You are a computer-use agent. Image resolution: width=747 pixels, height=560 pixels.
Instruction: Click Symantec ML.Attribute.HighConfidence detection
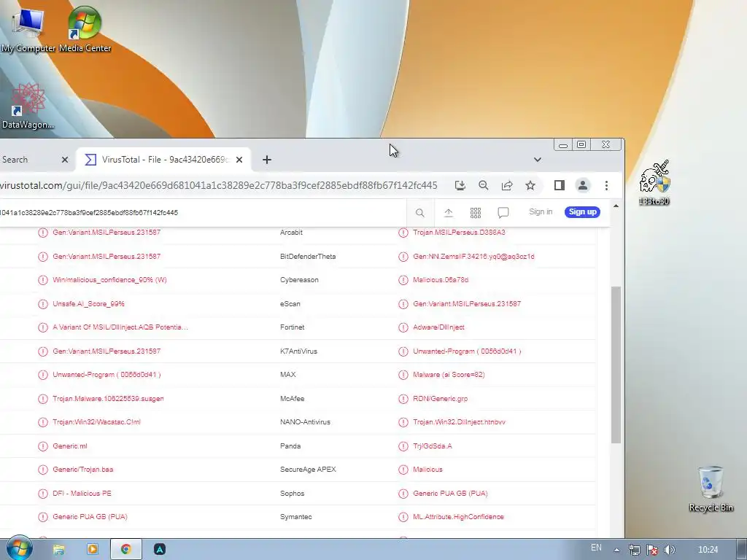pos(458,517)
